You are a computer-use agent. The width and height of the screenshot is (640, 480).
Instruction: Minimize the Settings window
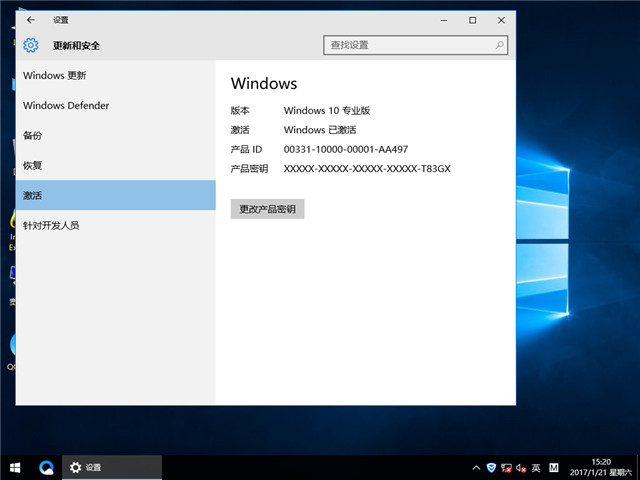coord(444,20)
